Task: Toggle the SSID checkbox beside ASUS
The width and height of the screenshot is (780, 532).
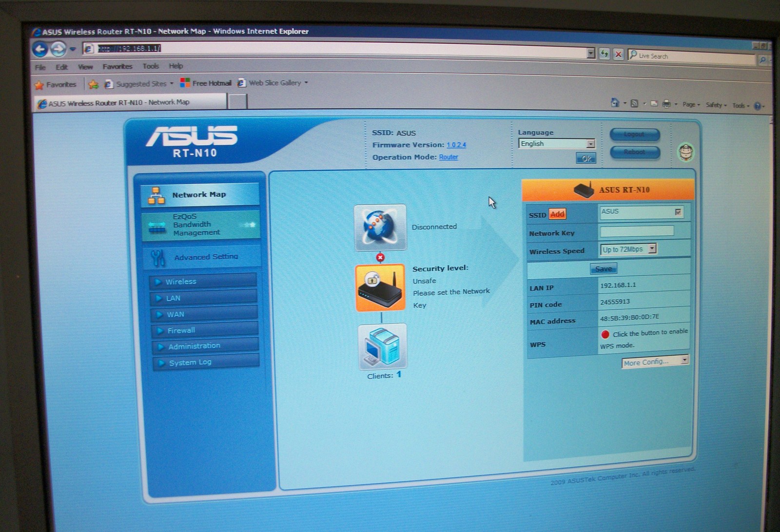Action: point(678,212)
